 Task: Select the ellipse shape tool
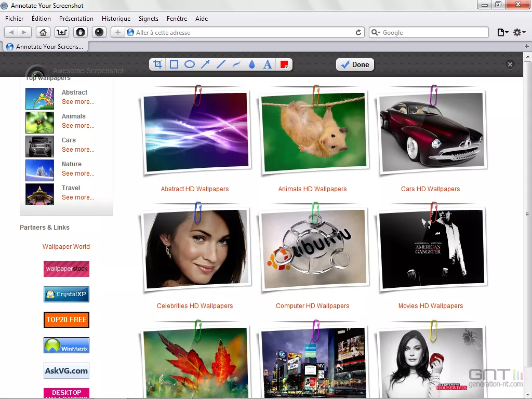point(190,64)
